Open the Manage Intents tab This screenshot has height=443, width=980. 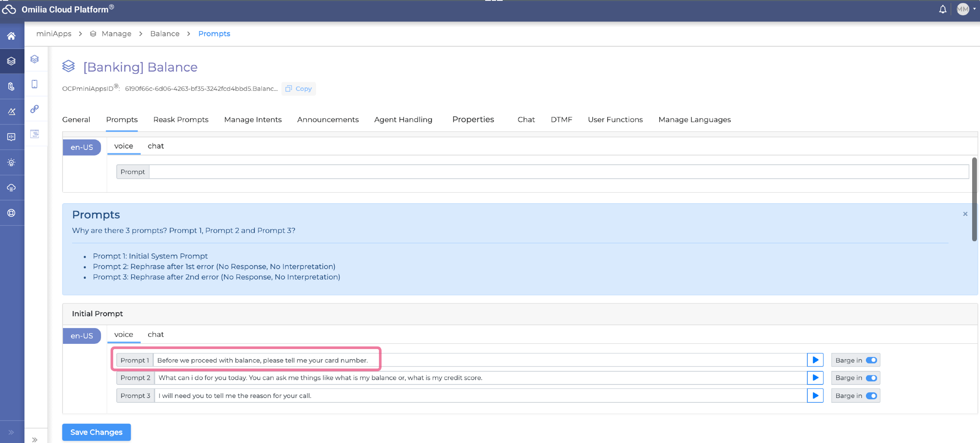coord(253,120)
